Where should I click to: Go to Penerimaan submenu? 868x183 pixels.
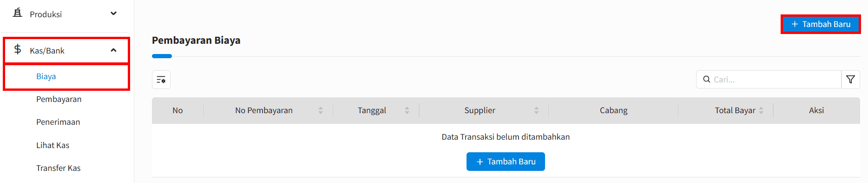58,122
